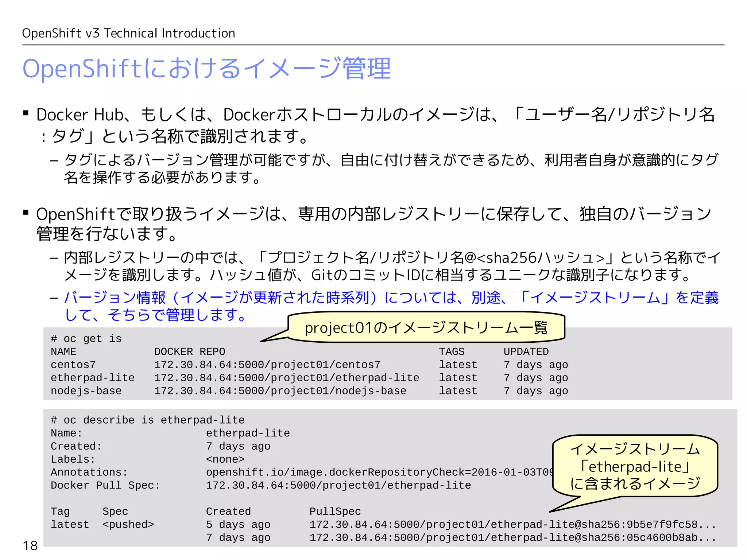Viewport: 747px width, 560px height.
Task: Click the callout 'project01のイメージストリーム一覧'
Action: [x=426, y=327]
